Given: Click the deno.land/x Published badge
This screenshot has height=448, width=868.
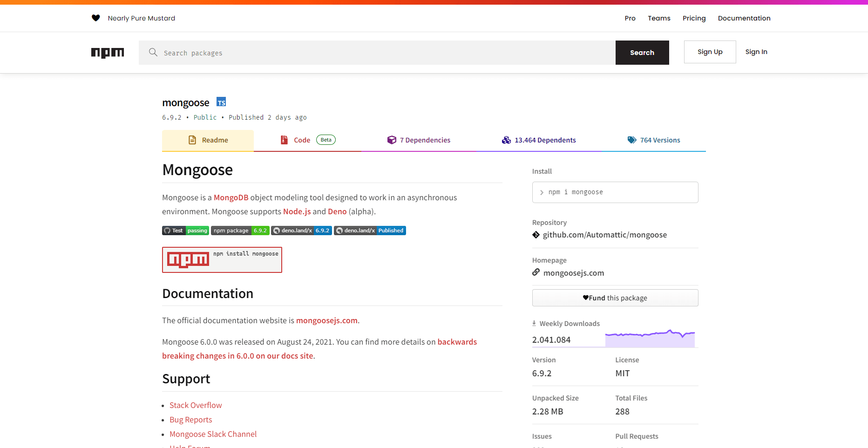Looking at the screenshot, I should 370,231.
